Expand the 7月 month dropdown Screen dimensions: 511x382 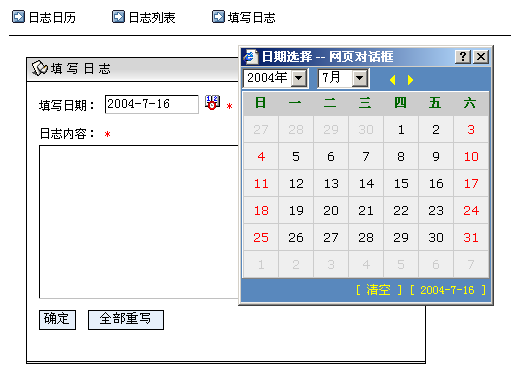[x=360, y=79]
